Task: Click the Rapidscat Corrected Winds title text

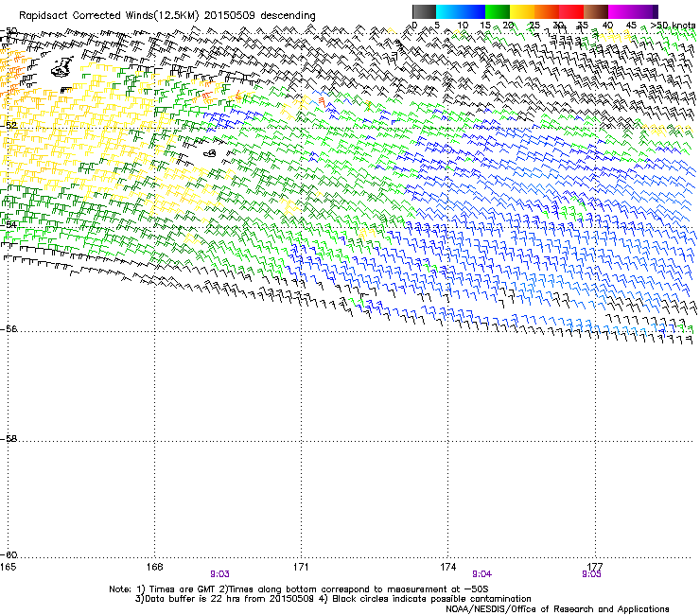Action: [167, 15]
